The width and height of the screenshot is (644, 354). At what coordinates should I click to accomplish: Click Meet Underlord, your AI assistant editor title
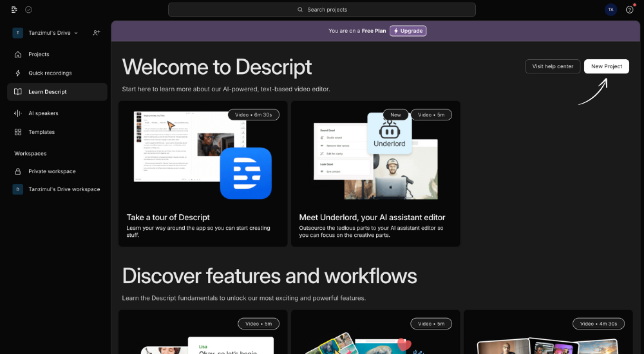tap(372, 218)
